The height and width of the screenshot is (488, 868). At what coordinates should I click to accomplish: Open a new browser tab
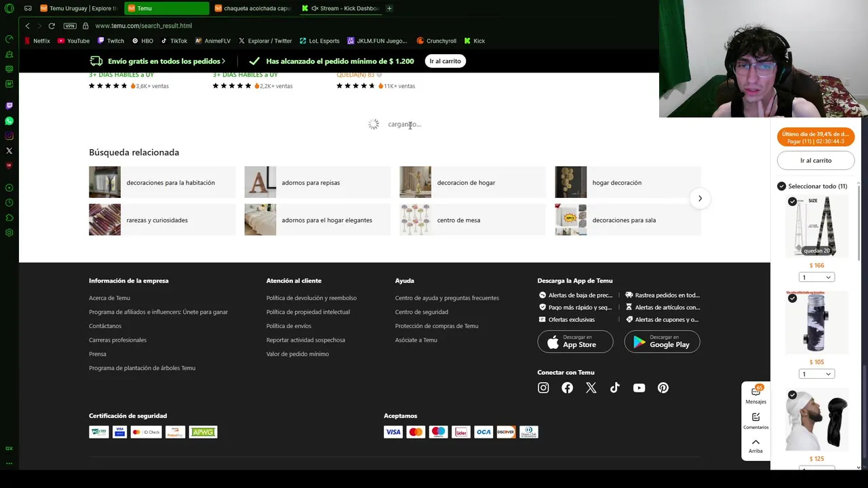point(389,8)
